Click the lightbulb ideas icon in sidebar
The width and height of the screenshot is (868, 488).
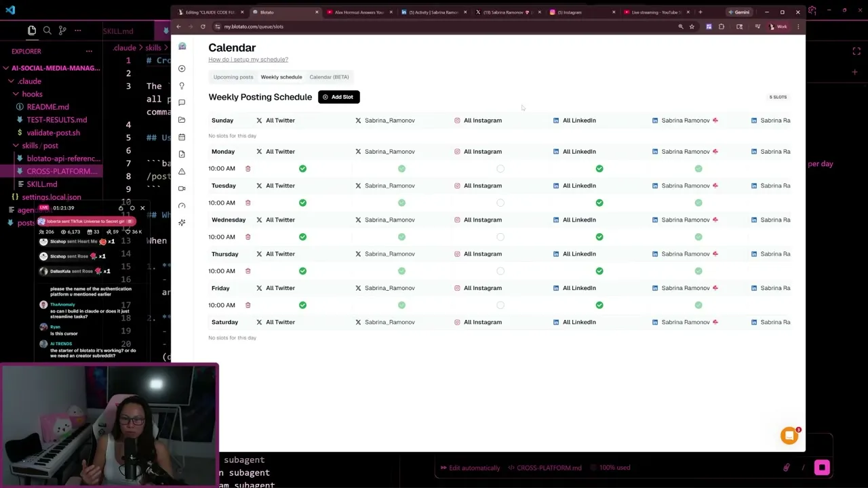pyautogui.click(x=182, y=85)
